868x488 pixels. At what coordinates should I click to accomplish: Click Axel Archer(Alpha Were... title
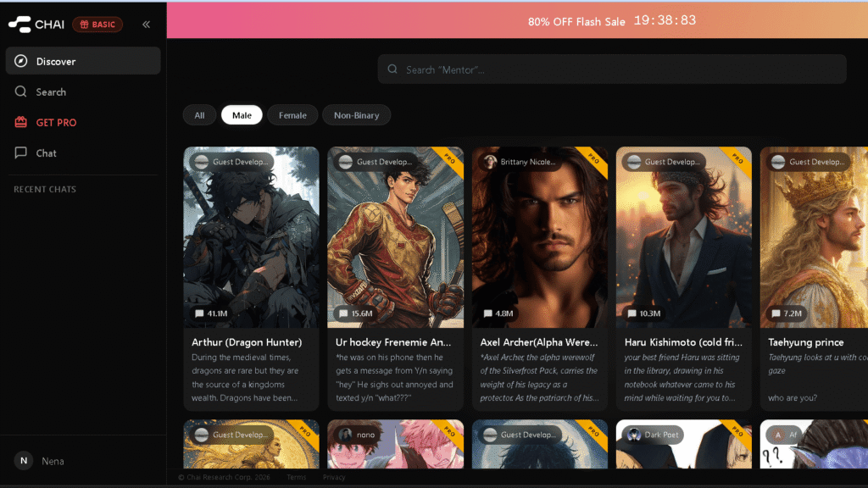(538, 342)
